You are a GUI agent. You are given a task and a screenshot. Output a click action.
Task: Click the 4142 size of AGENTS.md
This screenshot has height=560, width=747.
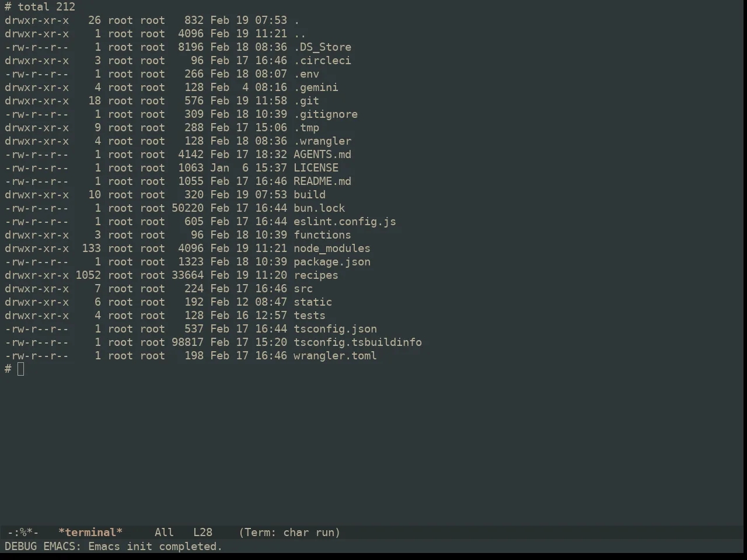click(x=191, y=155)
